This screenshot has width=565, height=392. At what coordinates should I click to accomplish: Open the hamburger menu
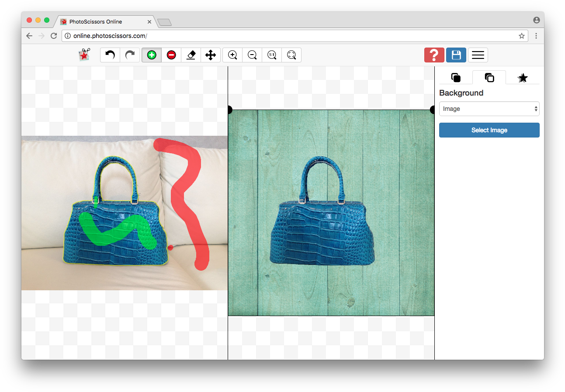(478, 55)
